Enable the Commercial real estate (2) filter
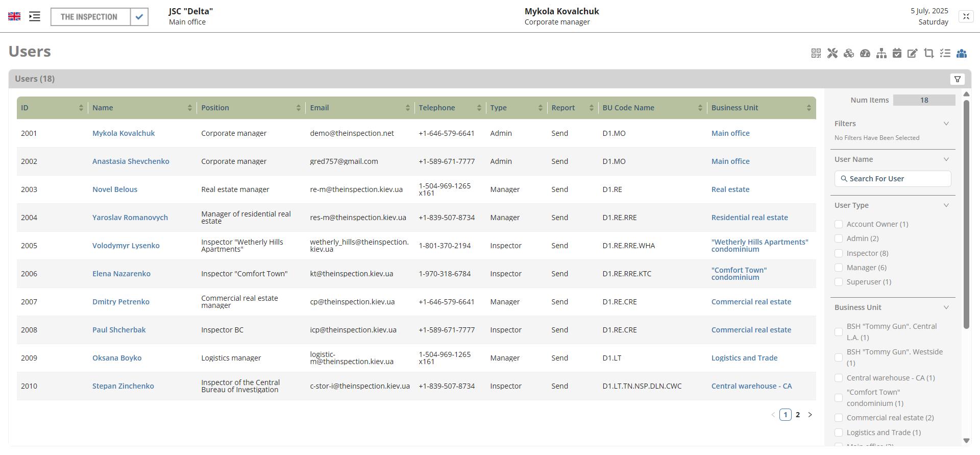This screenshot has width=980, height=455. pyautogui.click(x=839, y=418)
